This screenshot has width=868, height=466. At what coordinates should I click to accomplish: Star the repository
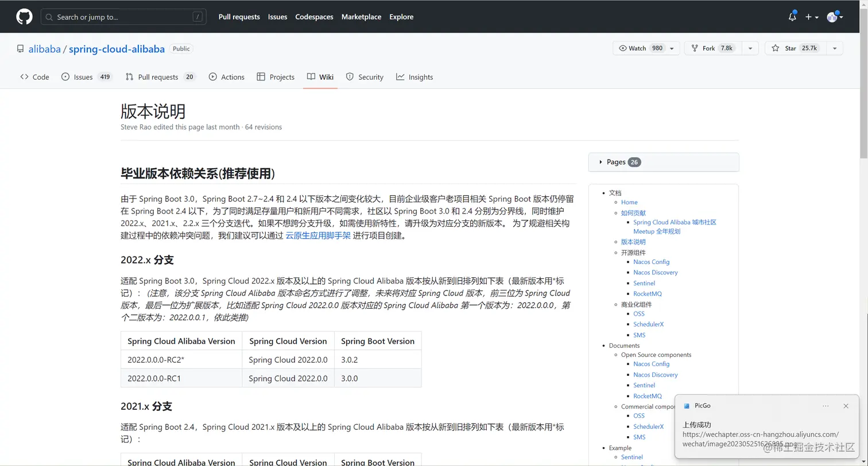(795, 48)
